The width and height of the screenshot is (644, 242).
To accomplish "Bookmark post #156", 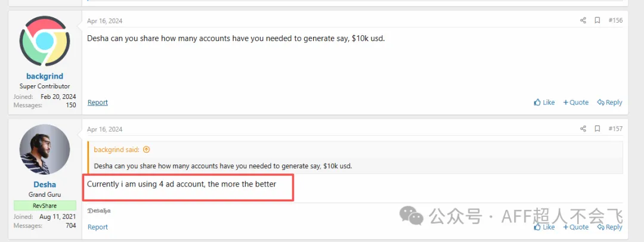I will (597, 21).
